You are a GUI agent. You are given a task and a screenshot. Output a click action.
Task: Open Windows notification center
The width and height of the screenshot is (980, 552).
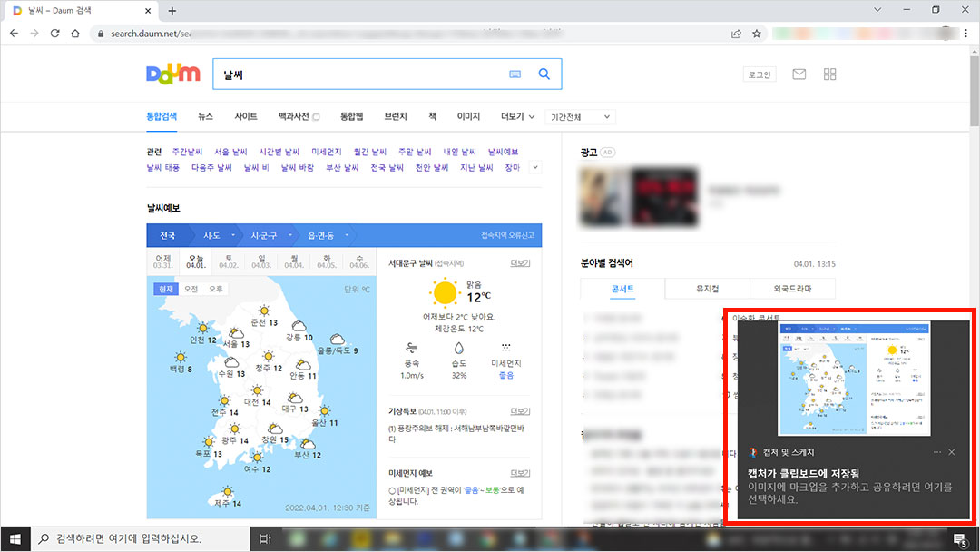coord(961,539)
